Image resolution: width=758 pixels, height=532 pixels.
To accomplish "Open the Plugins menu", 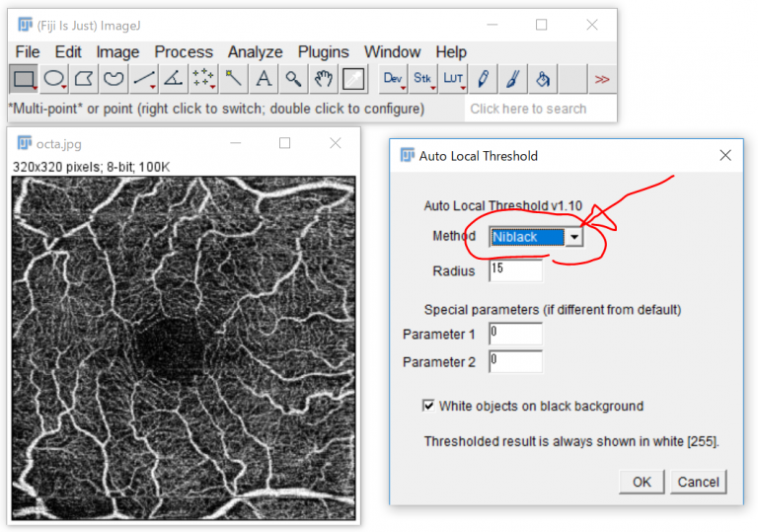I will [324, 51].
